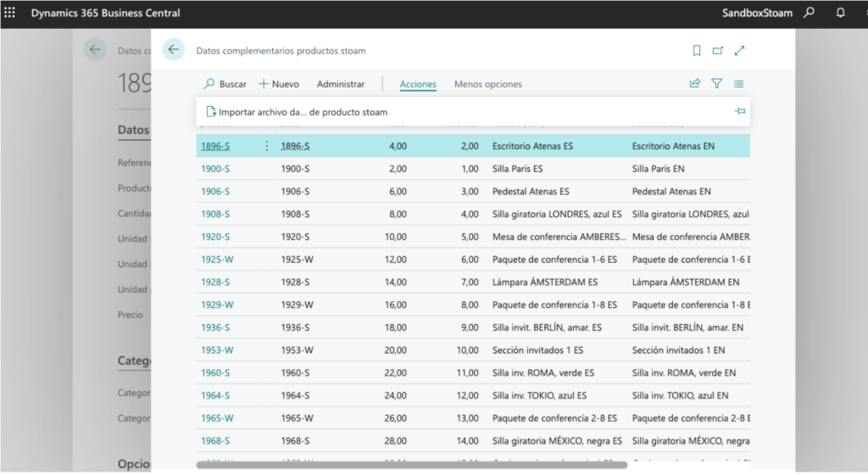Select cell 'Paquete de conferencia 1-6 ES'

pyautogui.click(x=554, y=260)
